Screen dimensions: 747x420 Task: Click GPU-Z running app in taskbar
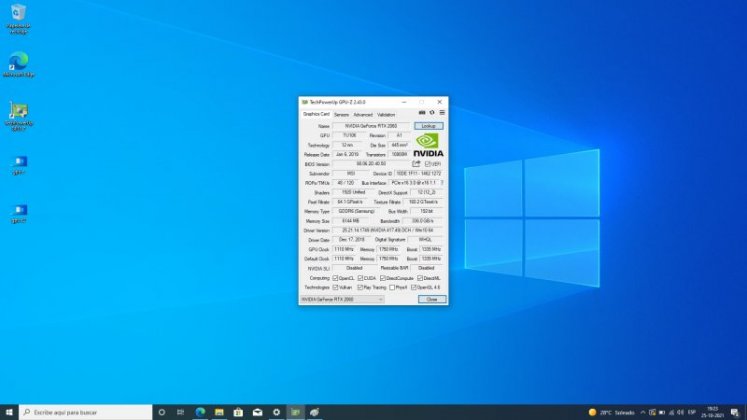pos(295,412)
